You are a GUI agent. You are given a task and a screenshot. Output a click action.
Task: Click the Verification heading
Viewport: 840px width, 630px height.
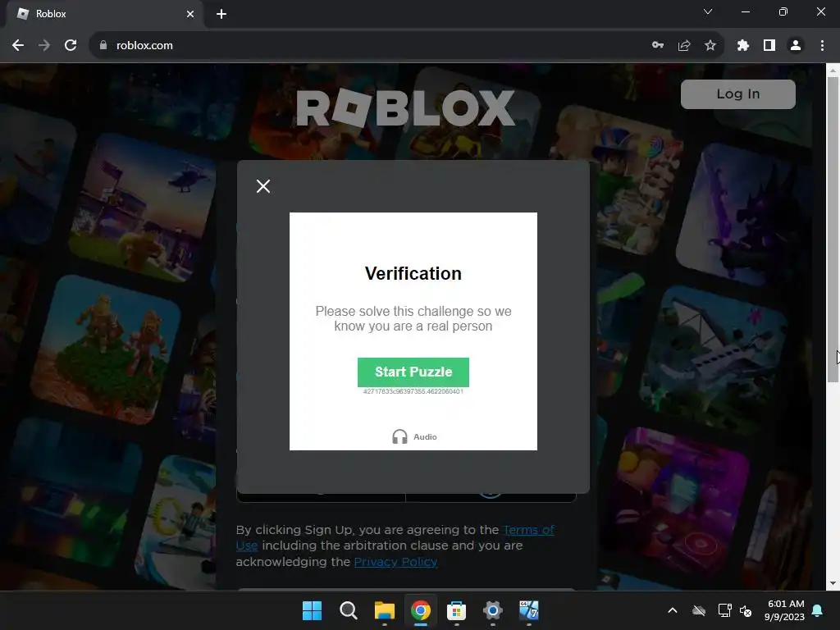[x=413, y=273]
